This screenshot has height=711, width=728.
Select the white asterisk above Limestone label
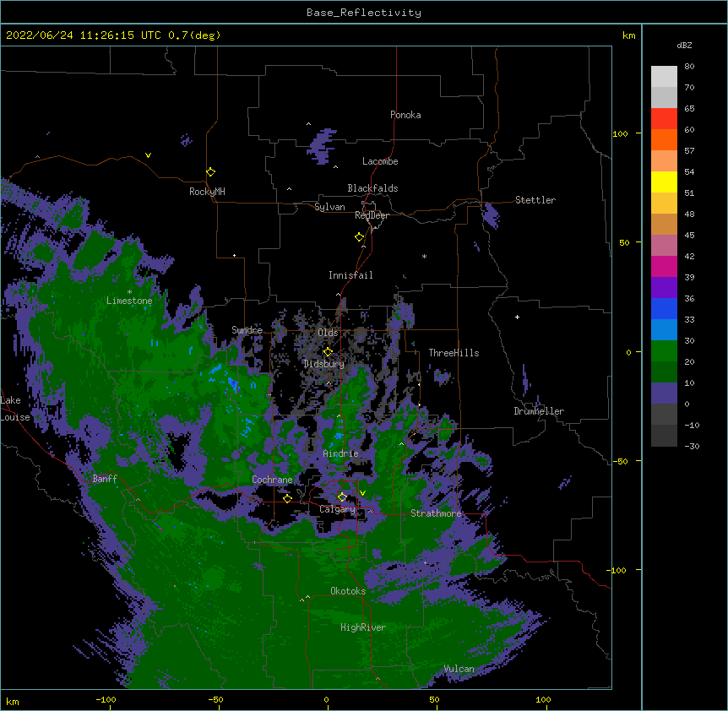point(129,292)
